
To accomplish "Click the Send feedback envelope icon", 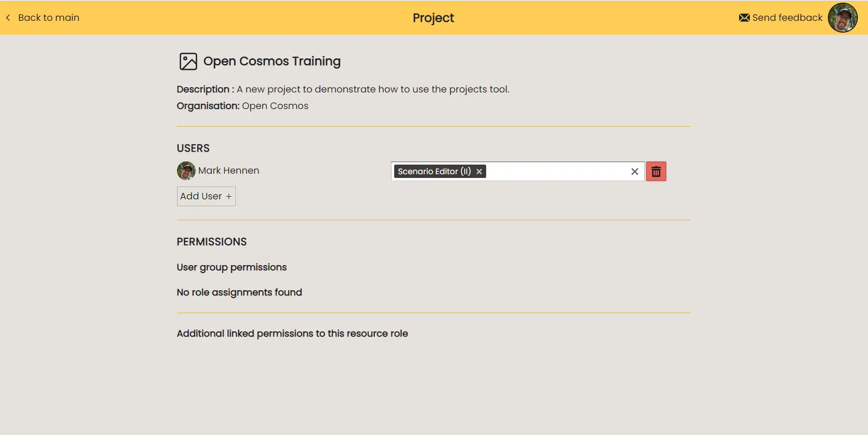I will click(x=744, y=18).
